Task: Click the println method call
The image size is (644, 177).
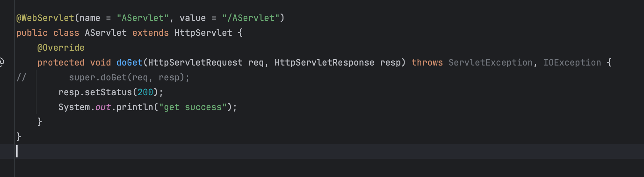Action: tap(134, 107)
